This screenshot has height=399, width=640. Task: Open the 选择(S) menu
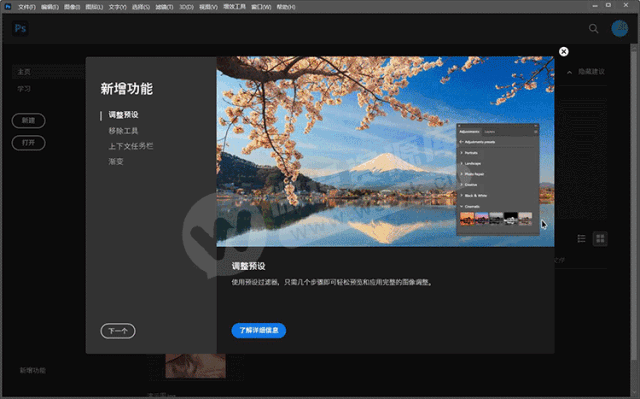pos(140,7)
